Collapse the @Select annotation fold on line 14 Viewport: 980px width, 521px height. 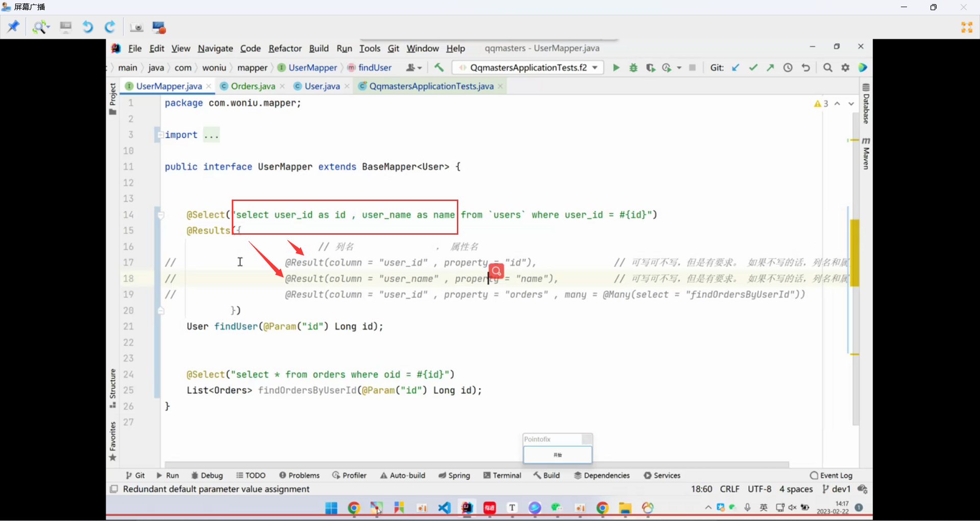[x=161, y=215]
